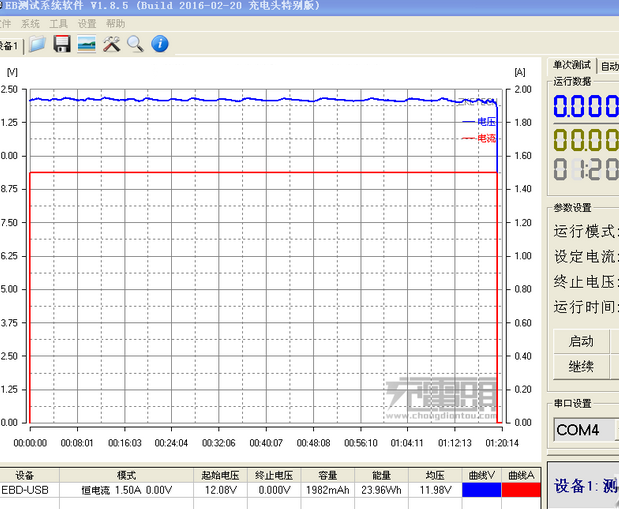Switch to the 单次测试 tab

(x=571, y=65)
